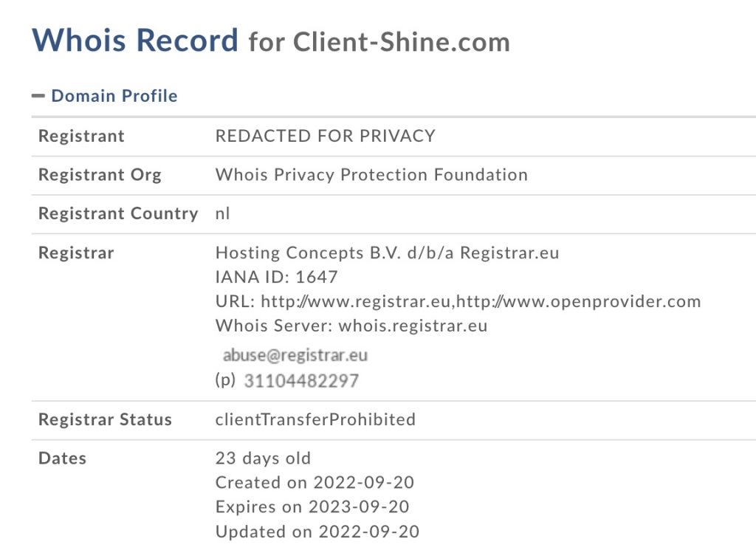The width and height of the screenshot is (756, 550).
Task: Click the Expires on 2023-09-20 date
Action: point(312,507)
